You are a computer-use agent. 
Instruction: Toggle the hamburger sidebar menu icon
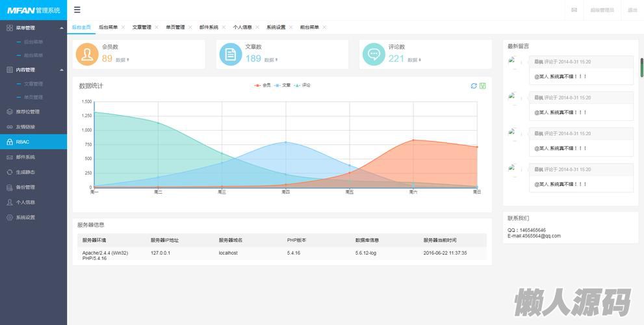click(77, 10)
